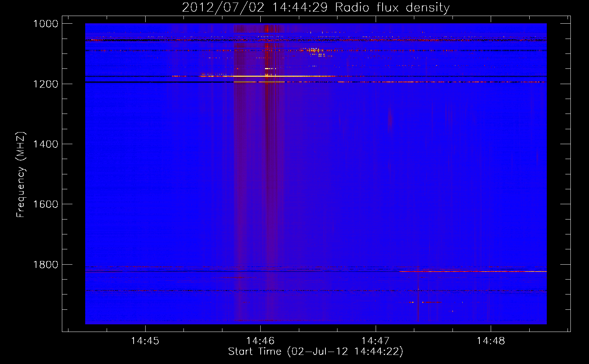This screenshot has height=364, width=589.
Task: Click the 1400 frequency tick label
Action: tap(46, 144)
